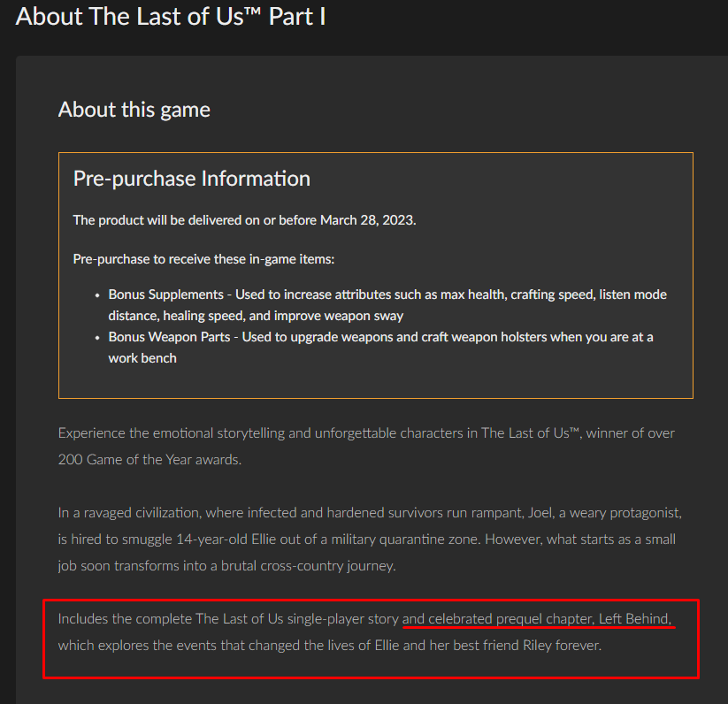Click the bullet dot beside Bonus Weapon Parts
The height and width of the screenshot is (704, 728).
[x=97, y=337]
